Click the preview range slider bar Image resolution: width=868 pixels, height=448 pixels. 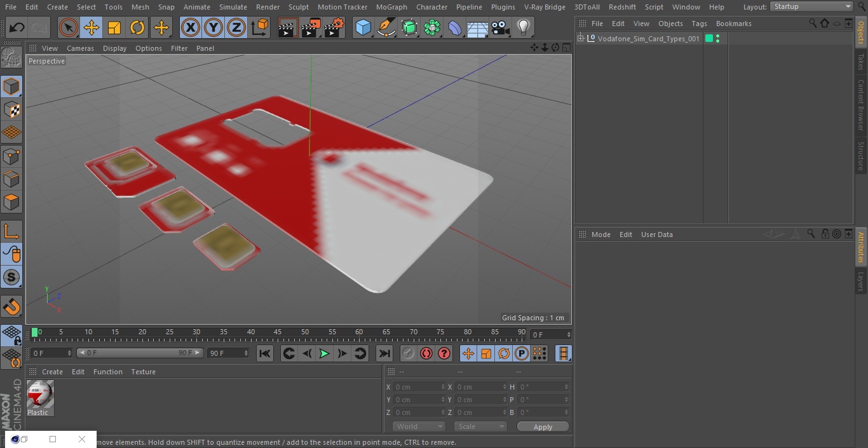tap(140, 353)
